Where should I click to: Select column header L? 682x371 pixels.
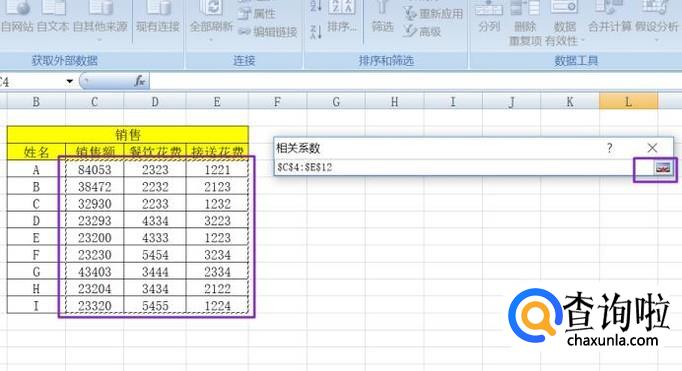tap(628, 102)
